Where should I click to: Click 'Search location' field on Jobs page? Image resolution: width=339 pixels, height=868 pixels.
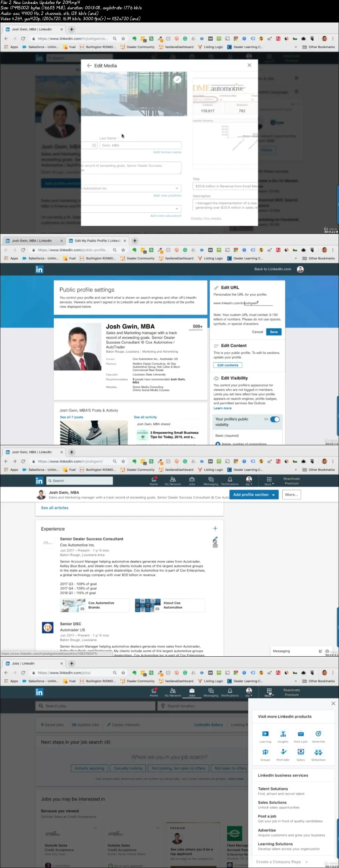click(x=202, y=706)
